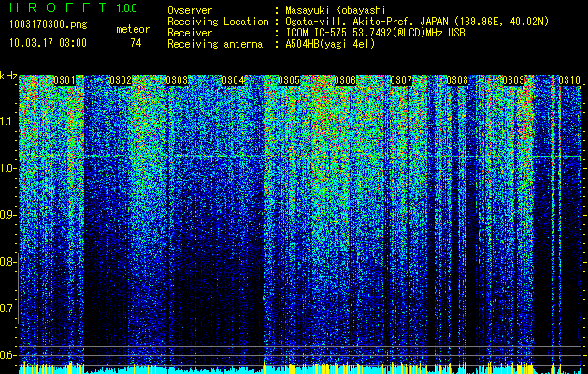Click the 0302 time marker
The height and width of the screenshot is (374, 588).
121,80
